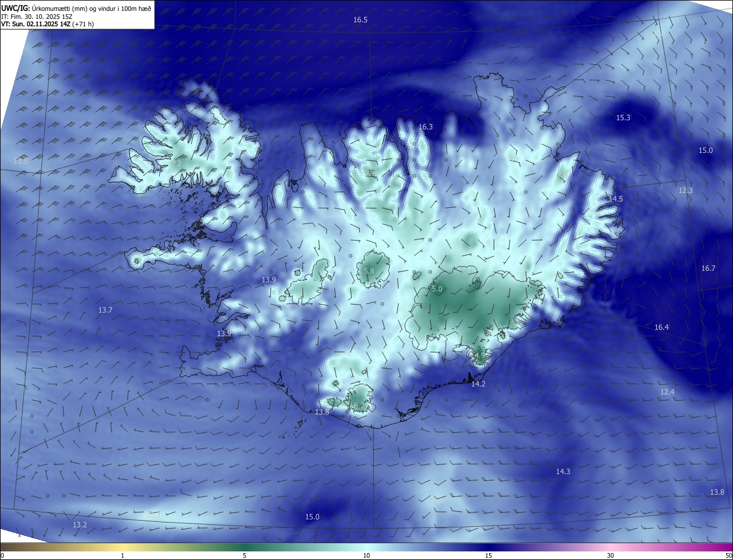This screenshot has width=733, height=560.
Task: Click the 13.8 value on the south coast
Action: coord(322,412)
